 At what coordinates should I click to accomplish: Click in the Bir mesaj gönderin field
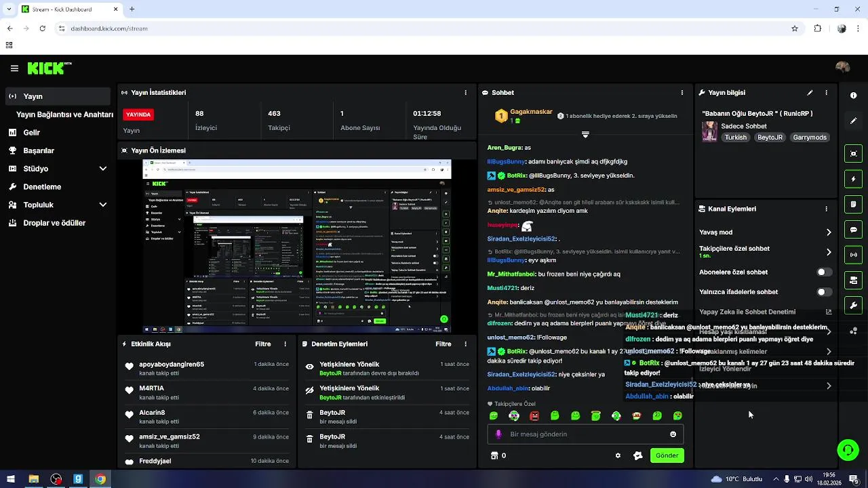[x=585, y=434]
